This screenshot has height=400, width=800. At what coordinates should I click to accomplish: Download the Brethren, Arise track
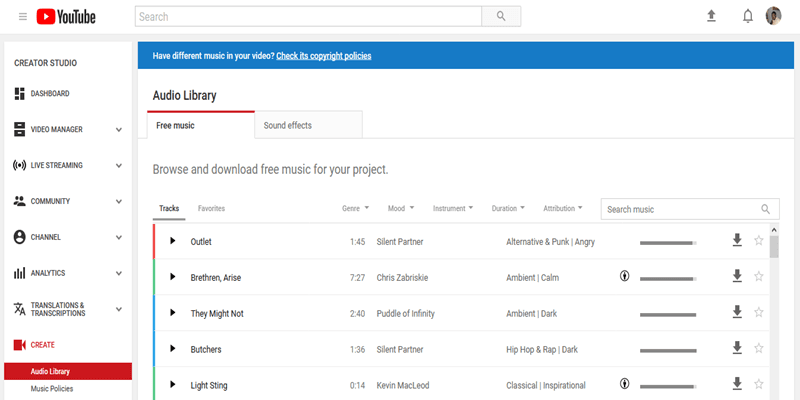(737, 277)
